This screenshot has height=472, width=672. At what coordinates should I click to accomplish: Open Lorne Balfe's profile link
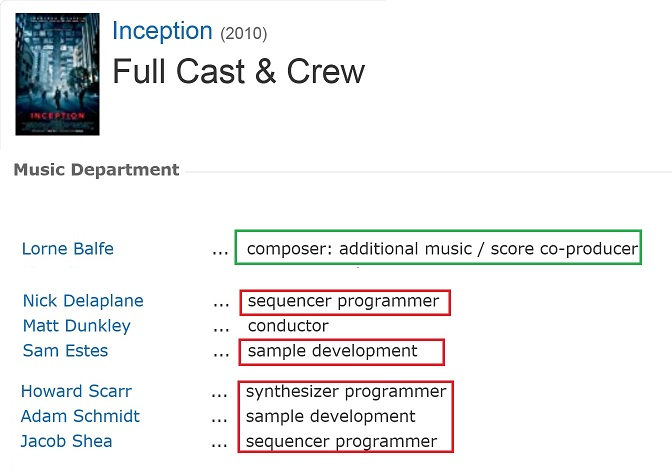[x=67, y=249]
